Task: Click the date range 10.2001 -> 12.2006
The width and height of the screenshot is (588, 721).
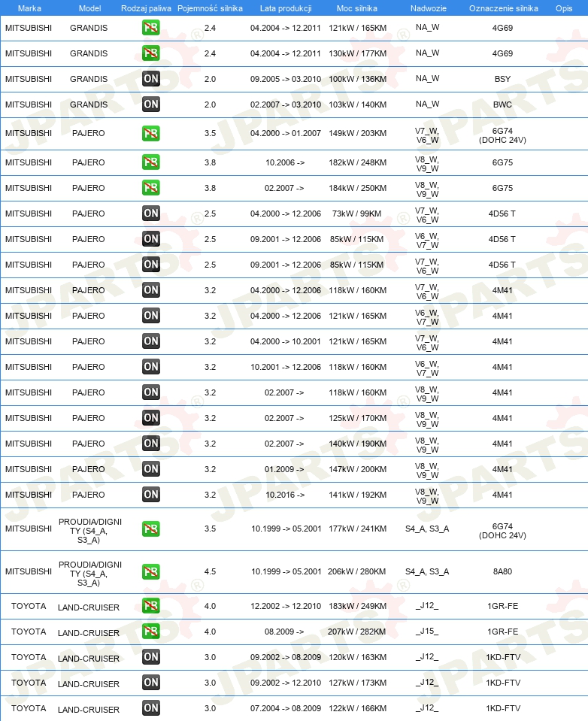Action: click(286, 367)
